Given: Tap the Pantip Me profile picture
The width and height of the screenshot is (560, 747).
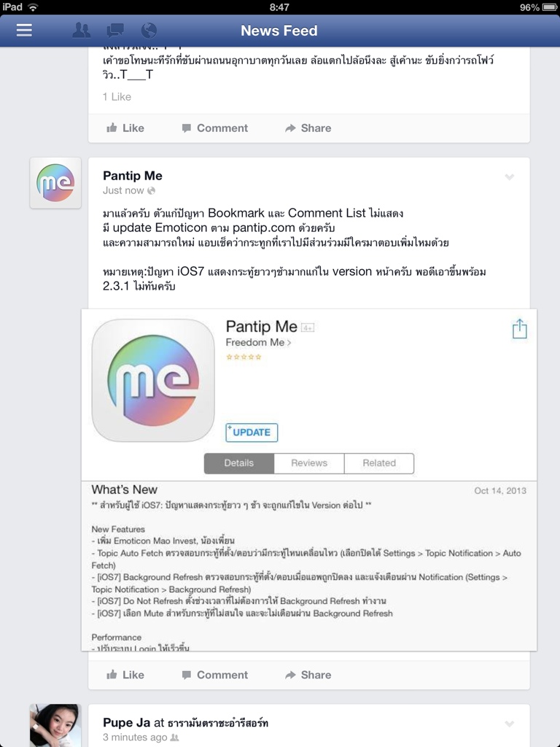Looking at the screenshot, I should tap(55, 183).
